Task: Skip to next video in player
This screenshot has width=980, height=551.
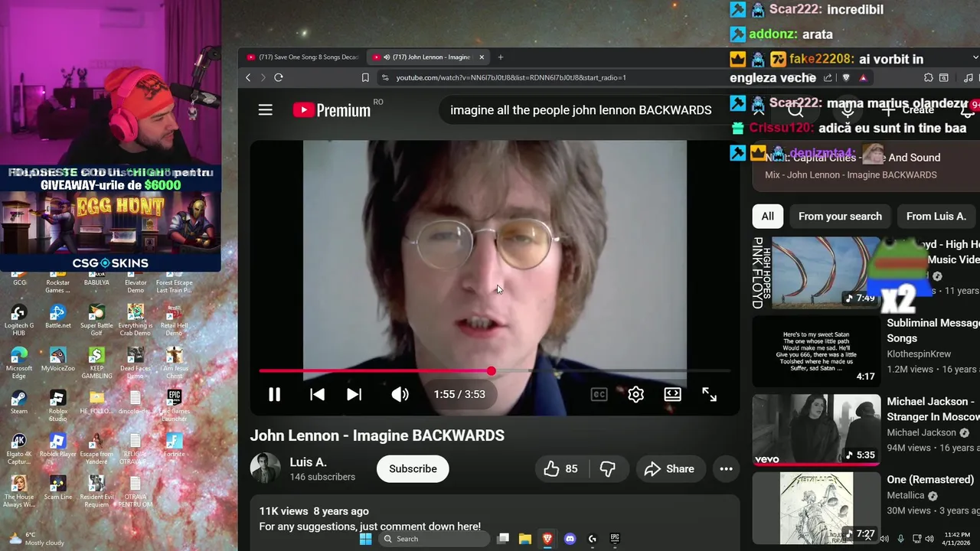Action: [x=354, y=394]
